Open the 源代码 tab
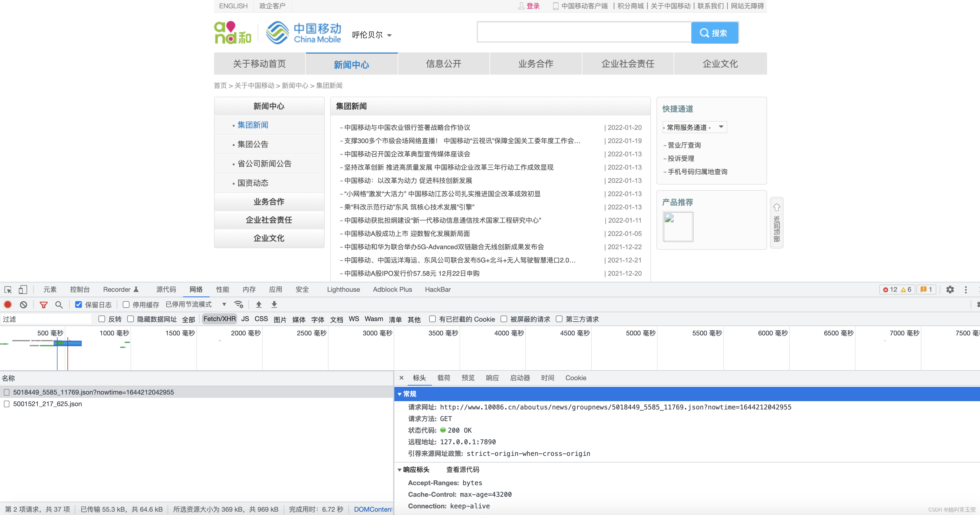Screen dimensions: 980x515 pyautogui.click(x=166, y=290)
